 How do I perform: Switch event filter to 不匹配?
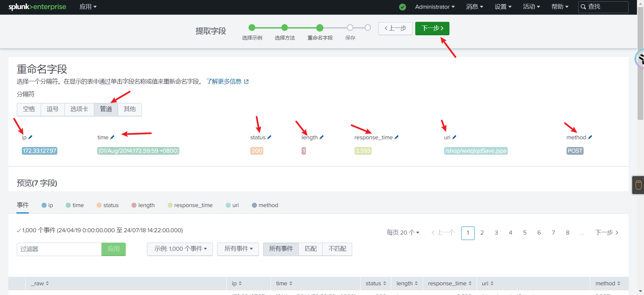tap(337, 249)
